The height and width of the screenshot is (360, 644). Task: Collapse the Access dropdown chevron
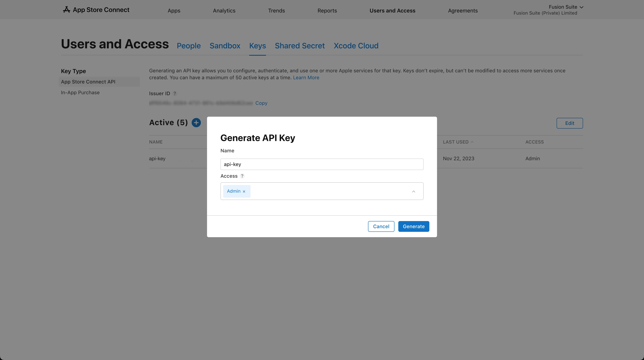point(413,192)
